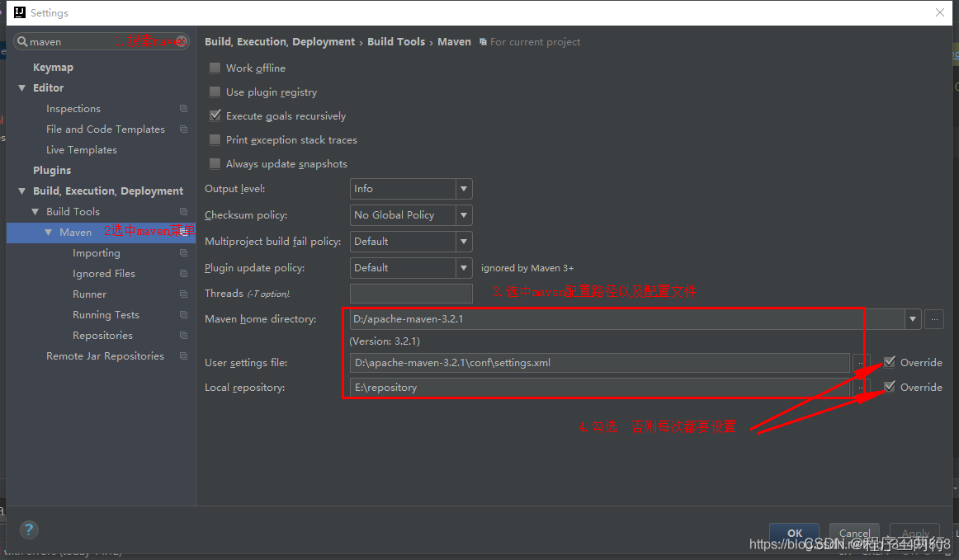Select Keymap in settings tree
959x560 pixels.
(x=53, y=68)
